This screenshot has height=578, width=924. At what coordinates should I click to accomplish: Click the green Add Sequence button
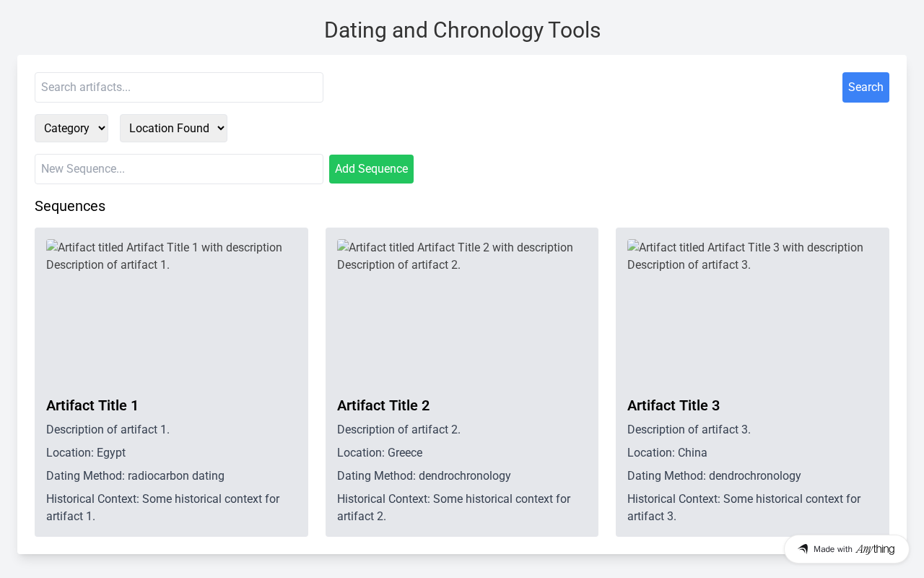pyautogui.click(x=371, y=169)
